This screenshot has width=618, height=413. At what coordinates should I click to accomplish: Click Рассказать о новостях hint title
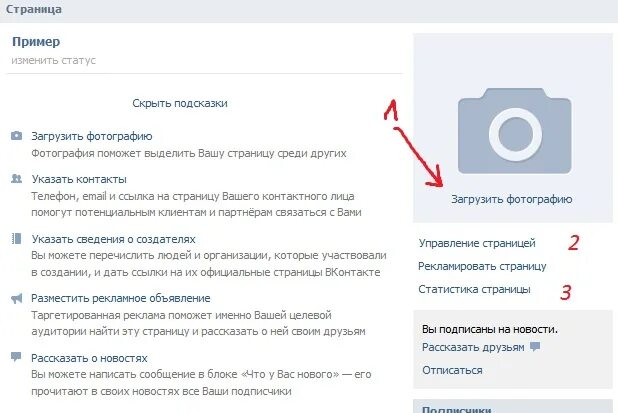(x=89, y=358)
